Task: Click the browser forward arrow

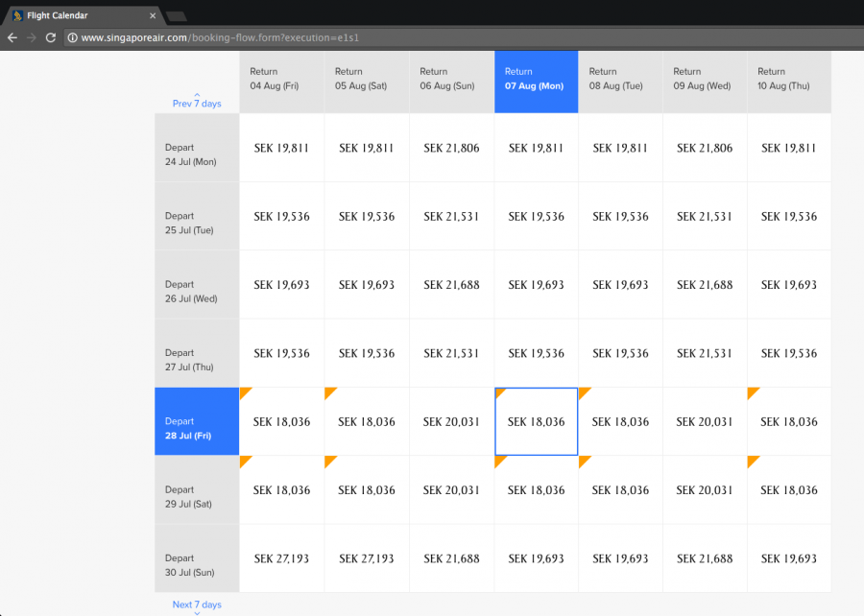Action: [32, 37]
